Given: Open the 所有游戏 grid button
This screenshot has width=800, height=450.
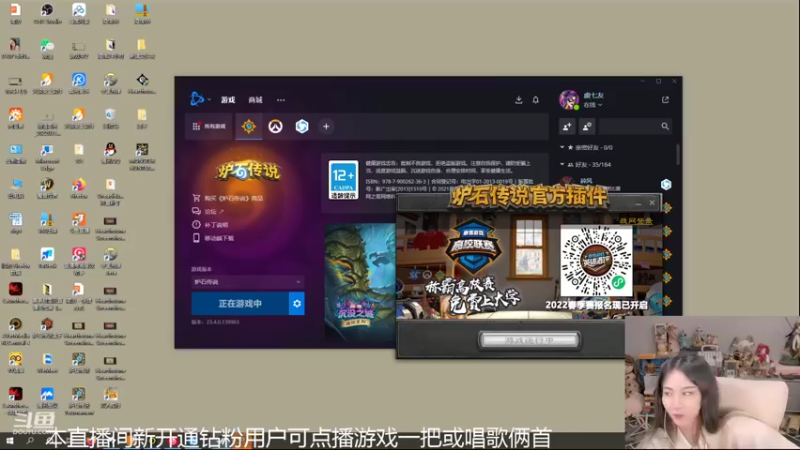Looking at the screenshot, I should tap(209, 127).
